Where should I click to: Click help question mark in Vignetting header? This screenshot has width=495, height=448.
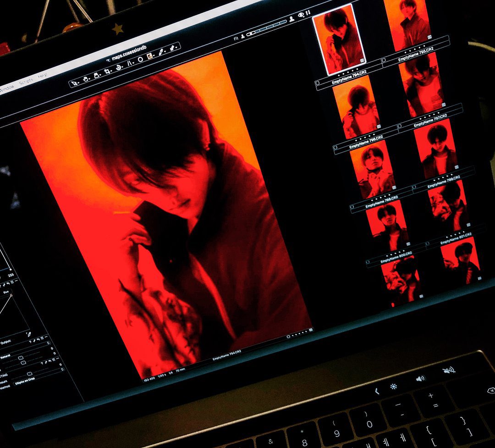[42, 363]
